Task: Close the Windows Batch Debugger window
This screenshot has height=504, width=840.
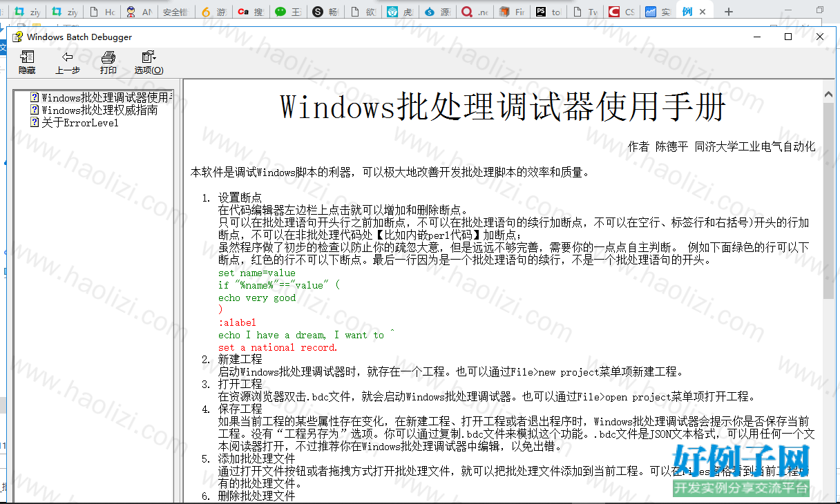Action: [820, 37]
